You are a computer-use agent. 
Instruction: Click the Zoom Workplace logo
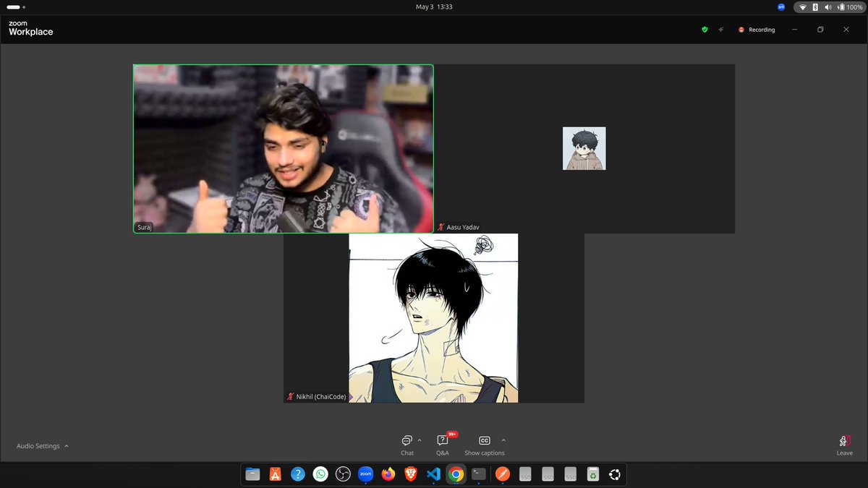coord(30,28)
